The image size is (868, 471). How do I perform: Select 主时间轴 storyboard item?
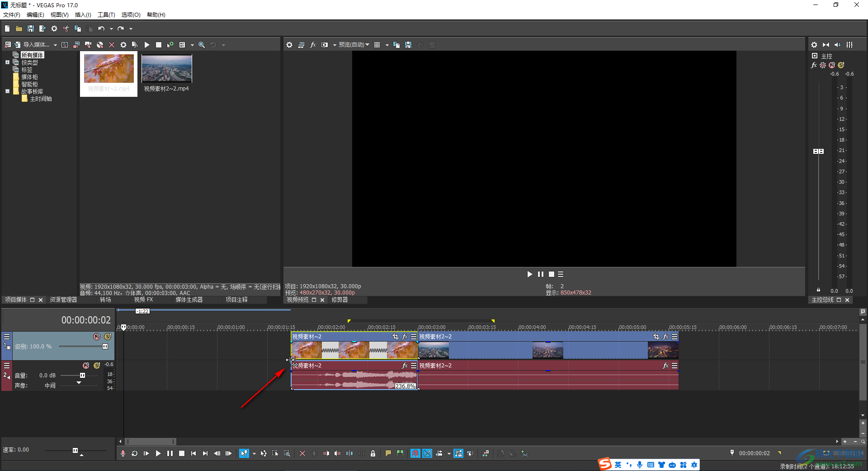pyautogui.click(x=41, y=99)
